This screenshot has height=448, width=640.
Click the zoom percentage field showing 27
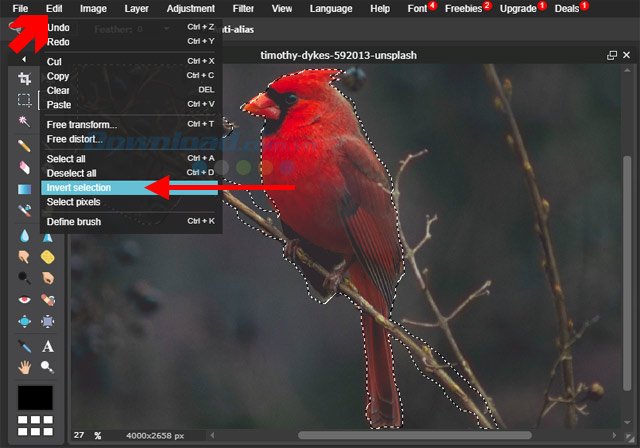coord(80,435)
